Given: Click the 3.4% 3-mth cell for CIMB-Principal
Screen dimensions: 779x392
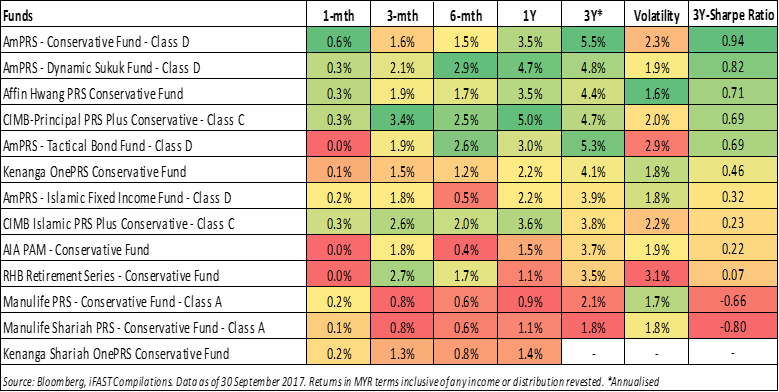Looking at the screenshot, I should coord(401,120).
